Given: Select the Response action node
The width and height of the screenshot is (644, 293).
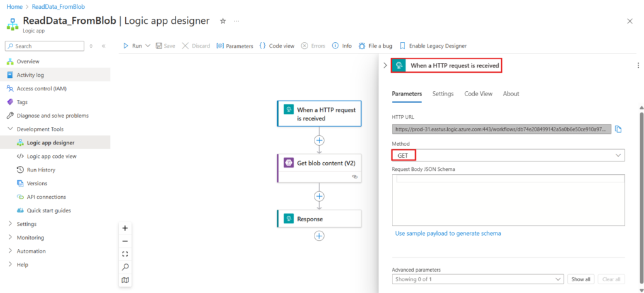Looking at the screenshot, I should [319, 219].
